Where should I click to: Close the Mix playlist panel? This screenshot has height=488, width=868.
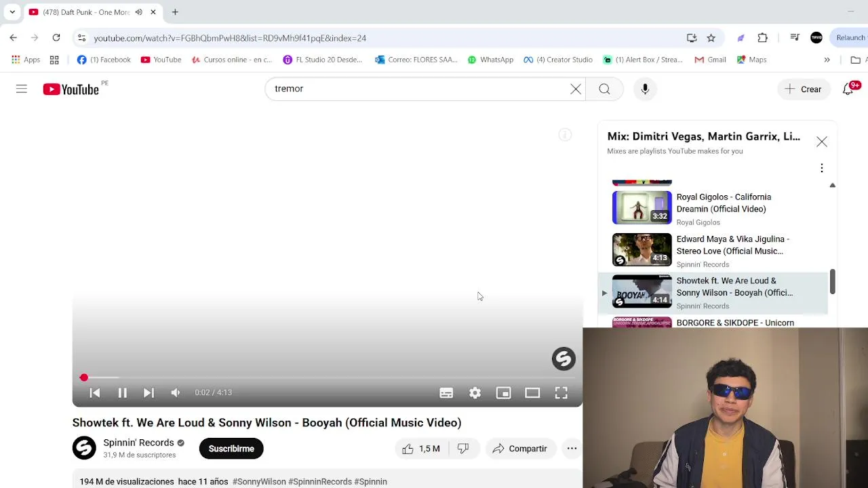tap(822, 142)
